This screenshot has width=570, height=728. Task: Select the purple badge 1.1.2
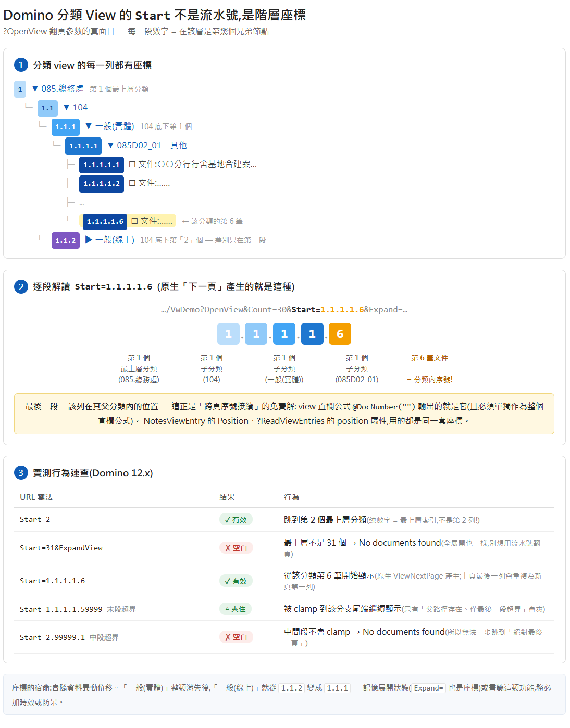[66, 240]
